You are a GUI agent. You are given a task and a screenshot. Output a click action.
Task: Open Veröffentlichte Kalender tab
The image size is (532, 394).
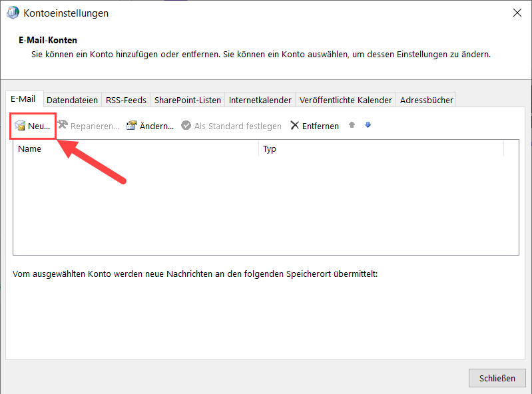point(346,100)
